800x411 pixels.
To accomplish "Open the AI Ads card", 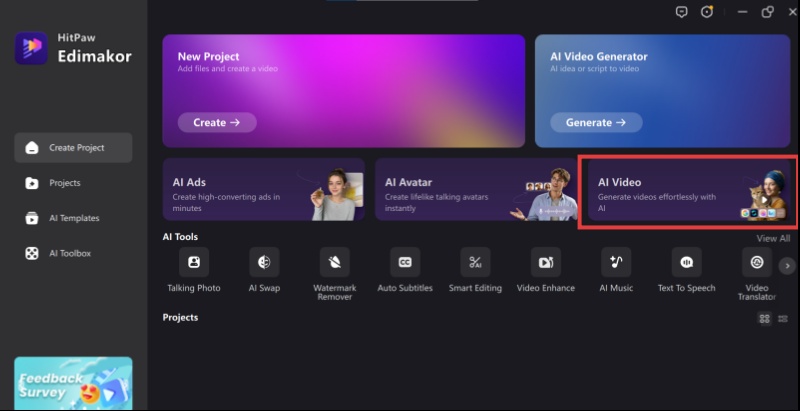I will [x=264, y=189].
